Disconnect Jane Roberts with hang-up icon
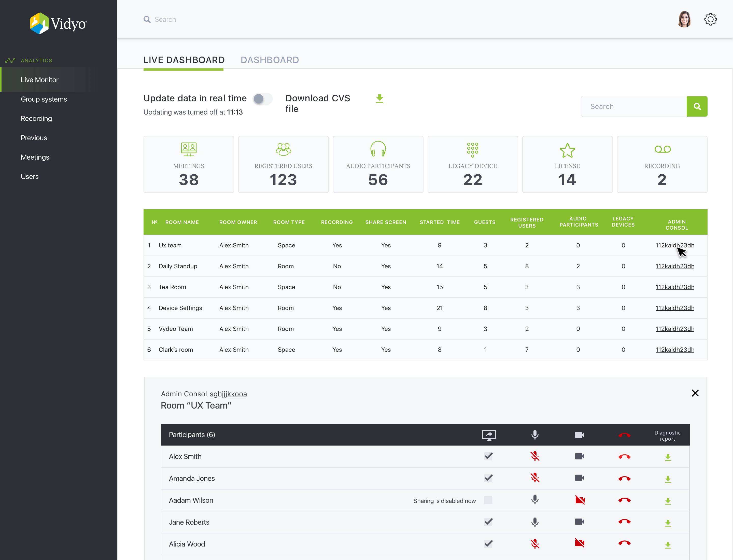This screenshot has width=733, height=560. [624, 522]
